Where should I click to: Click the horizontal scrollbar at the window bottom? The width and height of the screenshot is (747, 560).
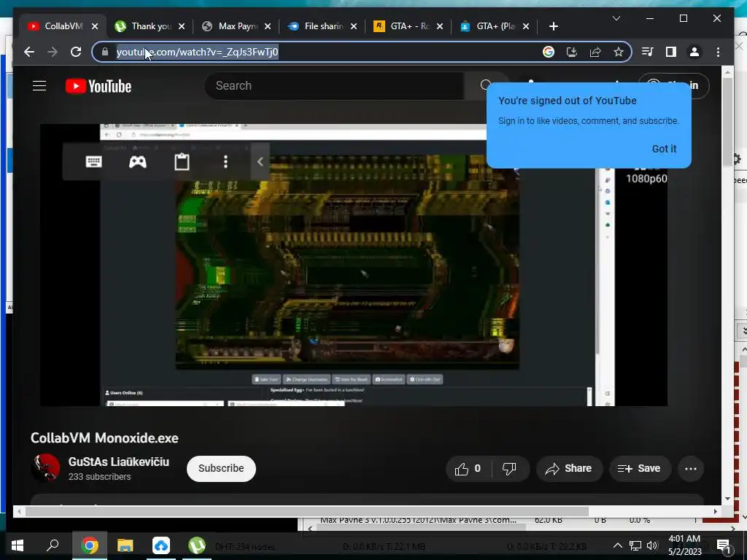click(x=307, y=511)
